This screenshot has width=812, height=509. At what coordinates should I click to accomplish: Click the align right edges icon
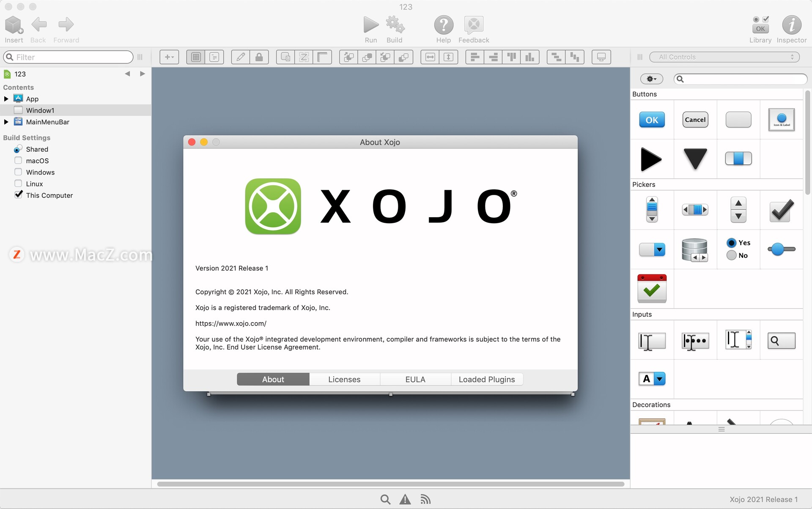[x=493, y=57]
